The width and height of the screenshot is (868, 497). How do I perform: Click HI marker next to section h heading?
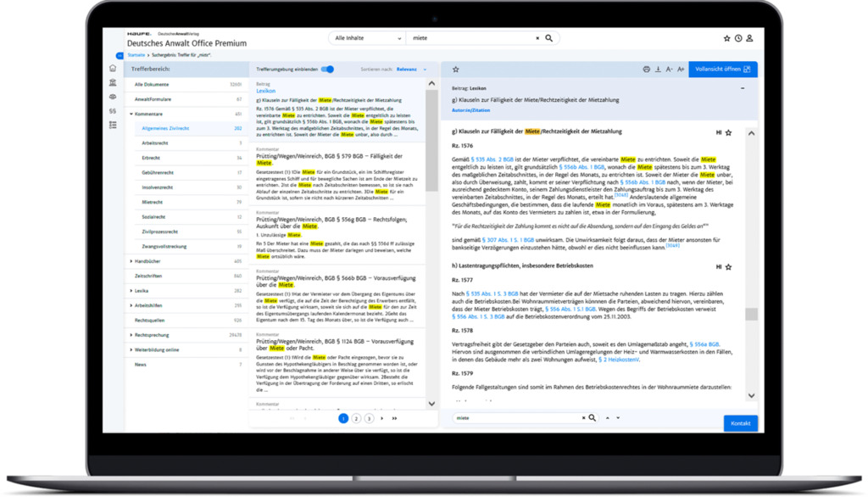(719, 266)
